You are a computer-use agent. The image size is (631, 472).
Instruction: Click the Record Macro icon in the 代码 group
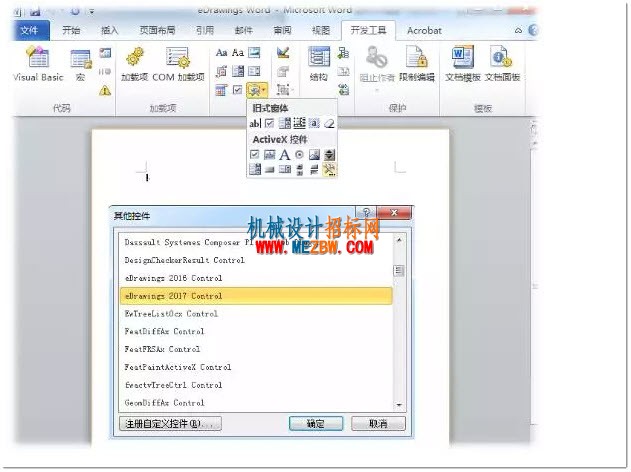(105, 53)
